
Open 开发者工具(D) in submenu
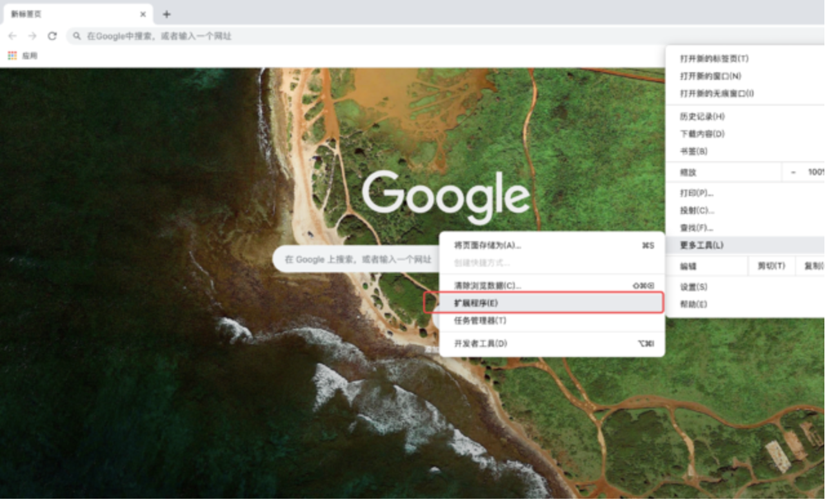552,344
